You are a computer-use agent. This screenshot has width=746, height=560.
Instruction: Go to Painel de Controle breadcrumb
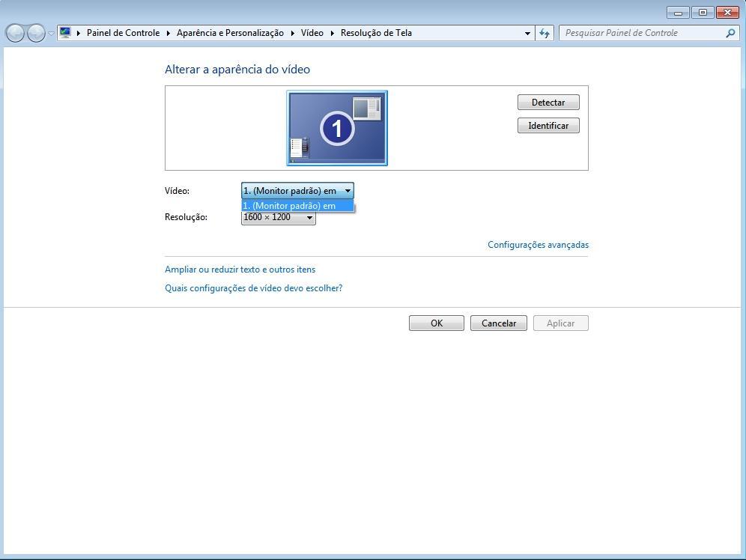tap(124, 33)
